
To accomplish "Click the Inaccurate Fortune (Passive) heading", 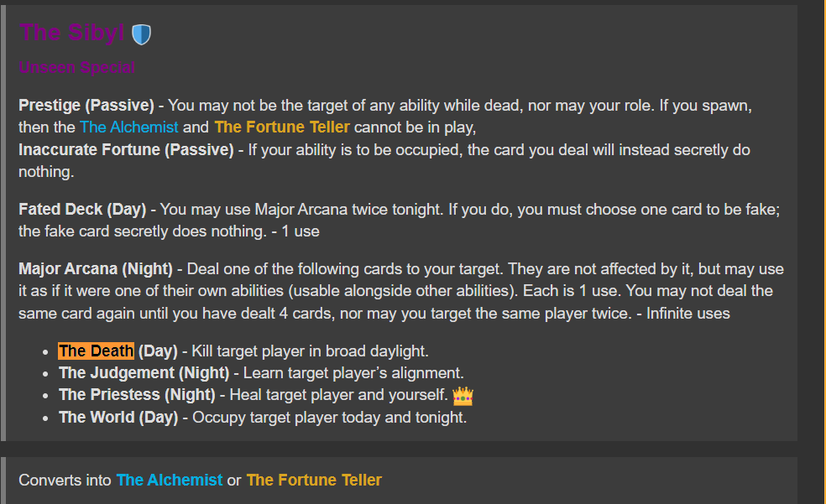I will (x=126, y=150).
